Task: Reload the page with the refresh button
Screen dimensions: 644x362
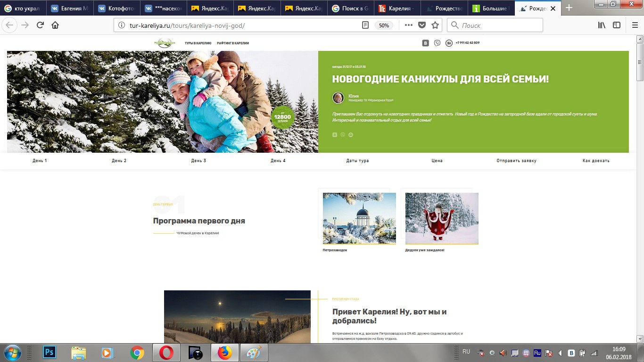Action: pos(40,25)
